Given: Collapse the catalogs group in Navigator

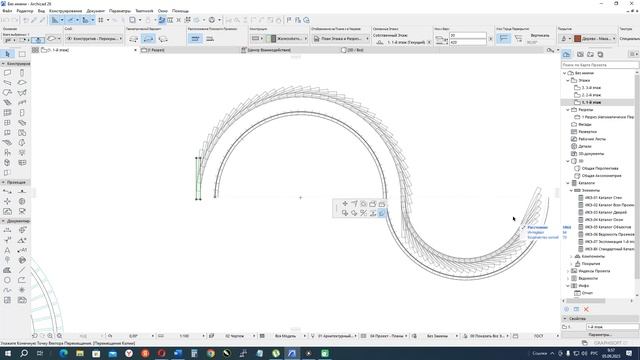Looking at the screenshot, I should pyautogui.click(x=568, y=183).
